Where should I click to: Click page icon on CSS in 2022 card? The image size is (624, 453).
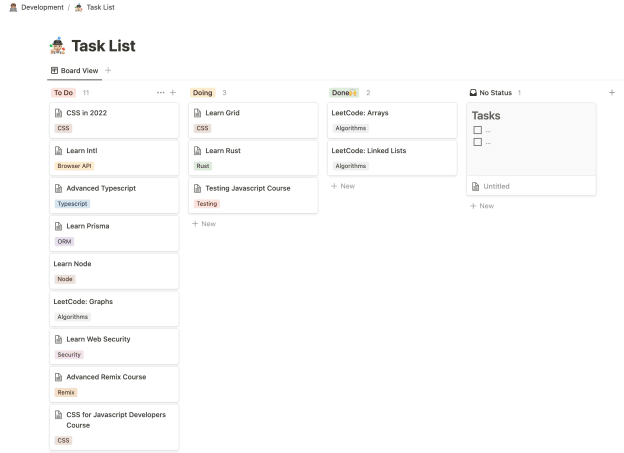click(x=58, y=113)
